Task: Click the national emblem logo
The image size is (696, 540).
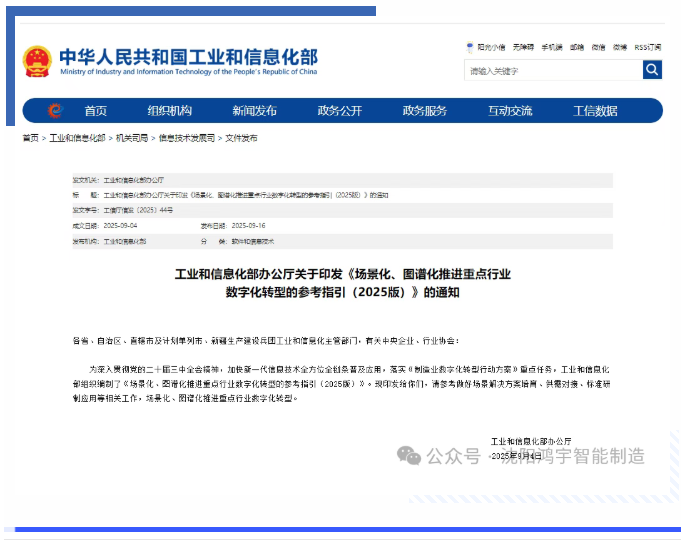Action: 37,61
